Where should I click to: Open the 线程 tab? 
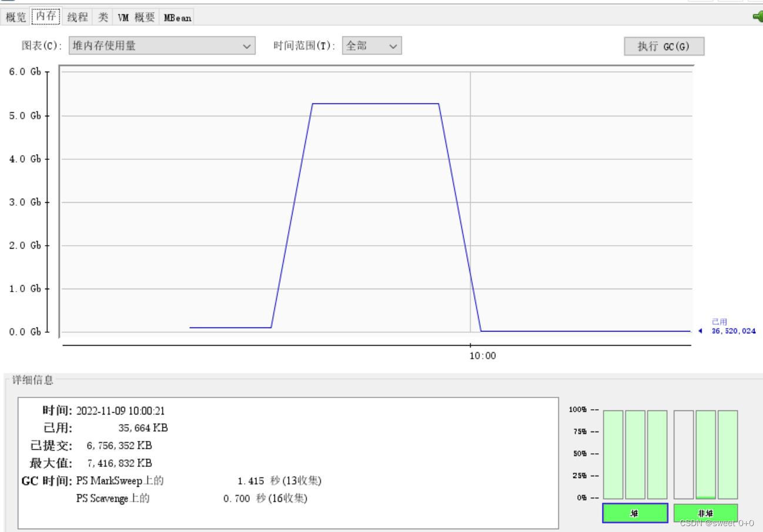click(x=78, y=17)
